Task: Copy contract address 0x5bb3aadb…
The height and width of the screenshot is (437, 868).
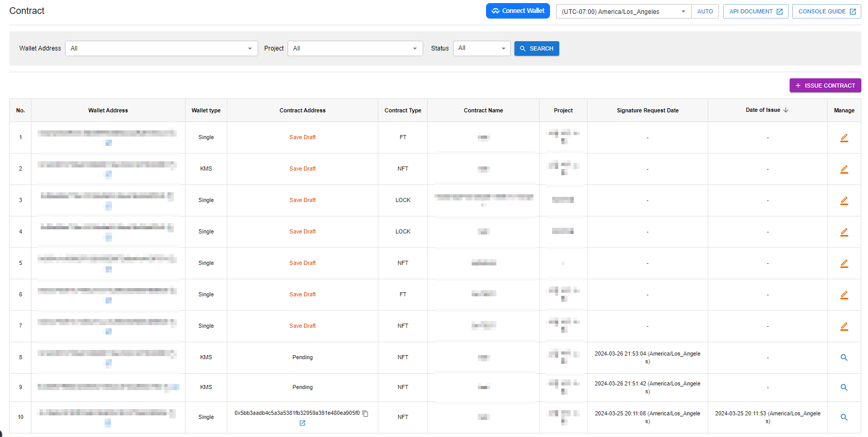Action: 365,413
